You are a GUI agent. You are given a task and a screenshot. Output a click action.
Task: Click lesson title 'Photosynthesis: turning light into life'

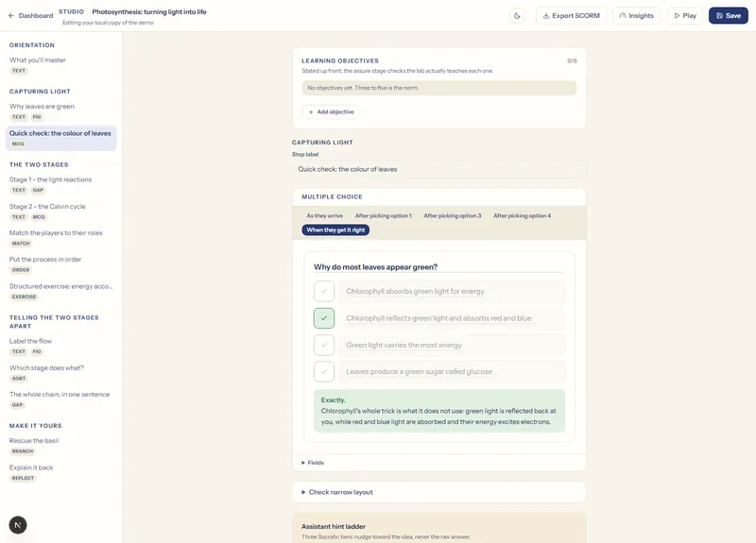[149, 11]
